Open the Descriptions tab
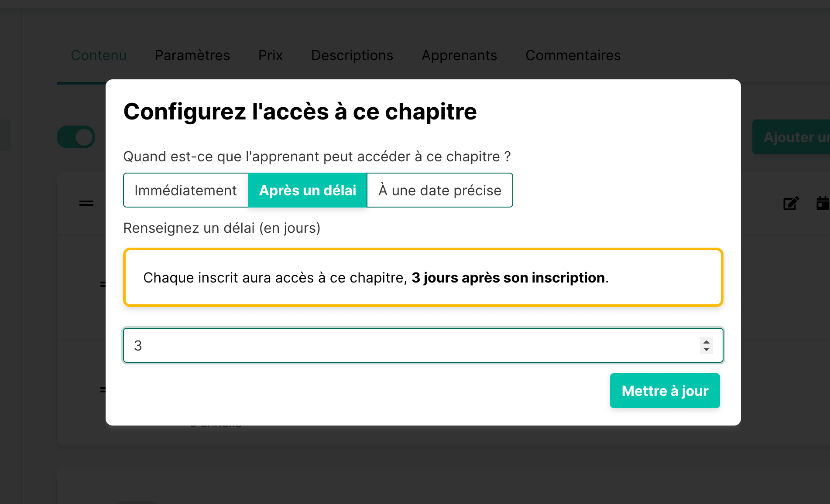The height and width of the screenshot is (504, 830). point(352,55)
